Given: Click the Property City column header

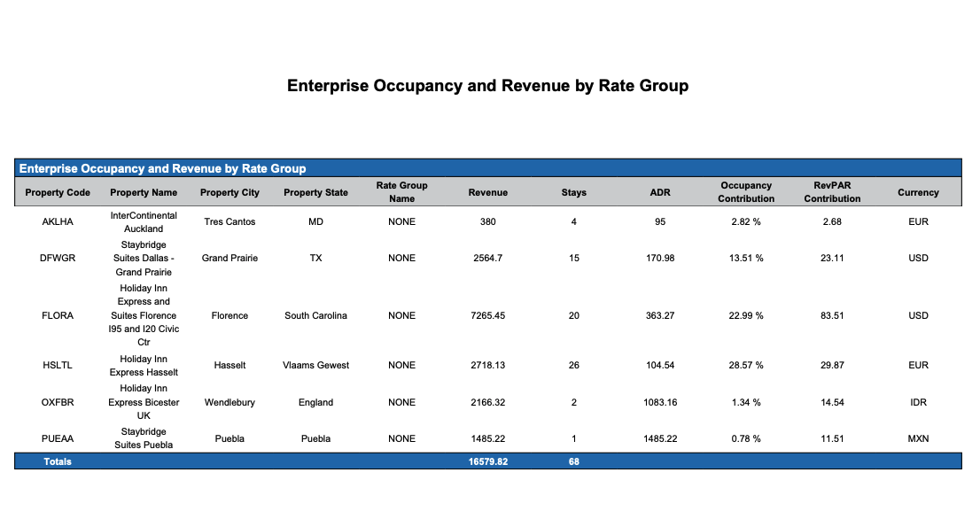Looking at the screenshot, I should pyautogui.click(x=229, y=192).
